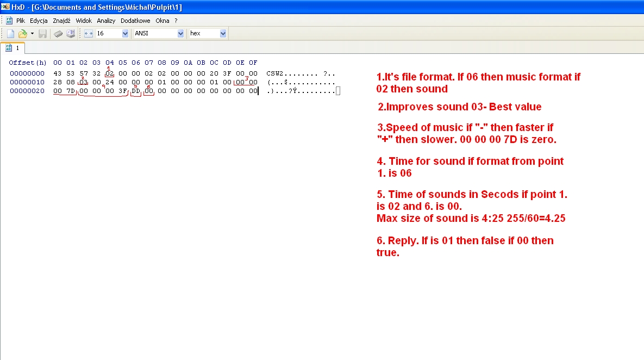This screenshot has width=644, height=360.
Task: Open the Okna menu
Action: click(x=162, y=21)
